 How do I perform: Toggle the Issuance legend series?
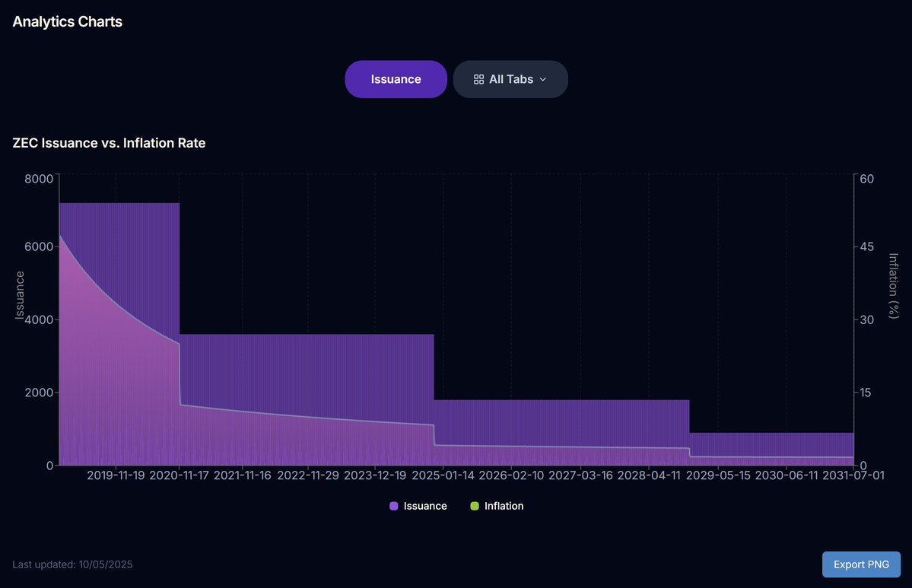(418, 506)
